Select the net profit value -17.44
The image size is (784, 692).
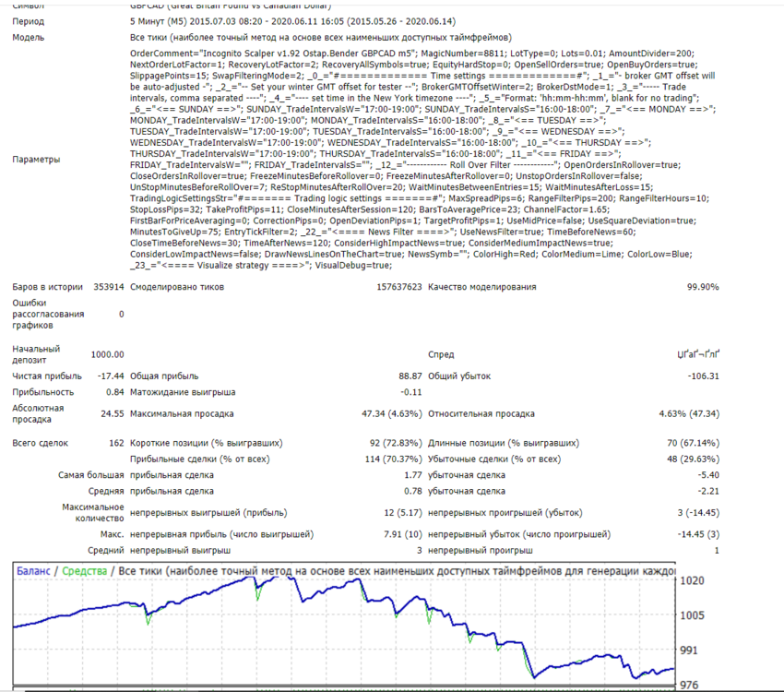111,376
